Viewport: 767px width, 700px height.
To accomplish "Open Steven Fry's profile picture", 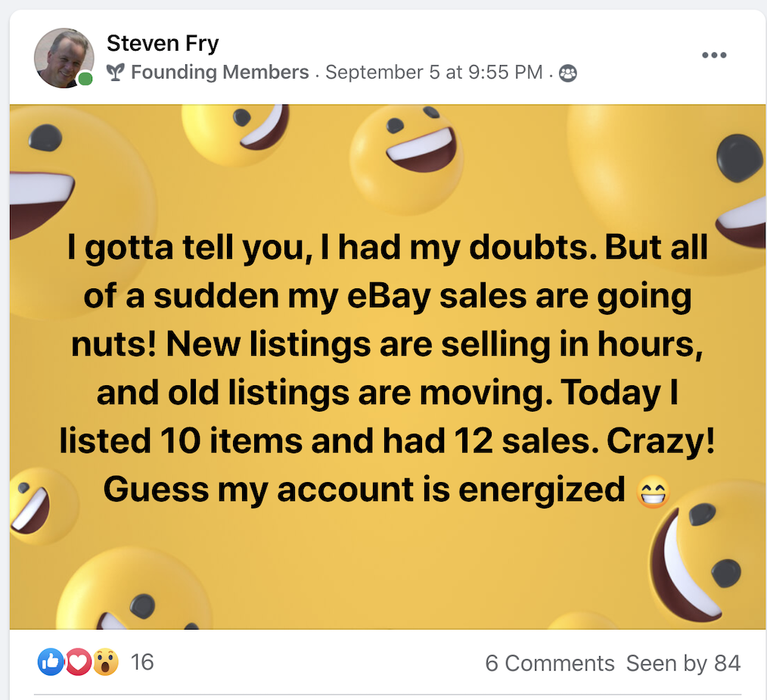I will tap(64, 58).
